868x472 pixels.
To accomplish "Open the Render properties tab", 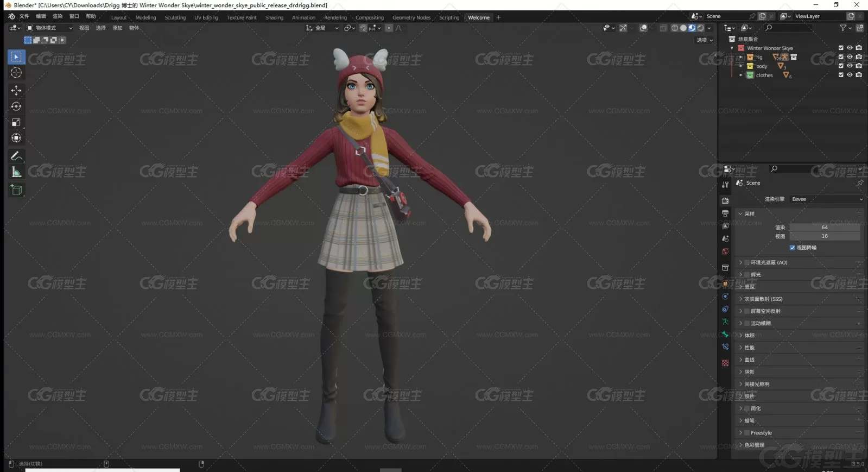I will tap(725, 200).
